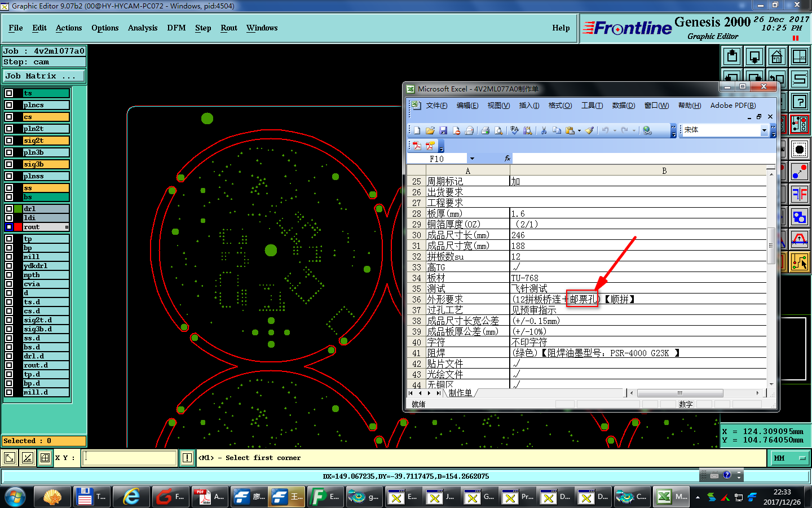
Task: Show hidden tray icons arrow
Action: [698, 497]
